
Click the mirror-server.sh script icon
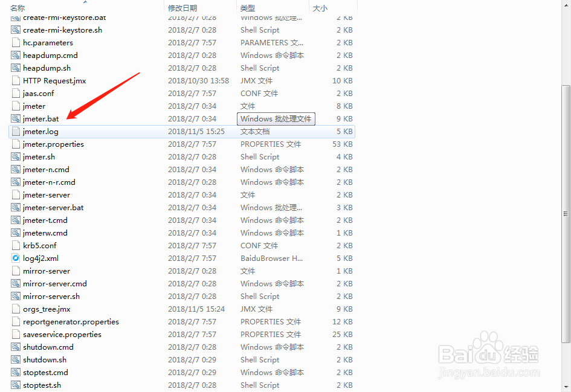pyautogui.click(x=16, y=297)
